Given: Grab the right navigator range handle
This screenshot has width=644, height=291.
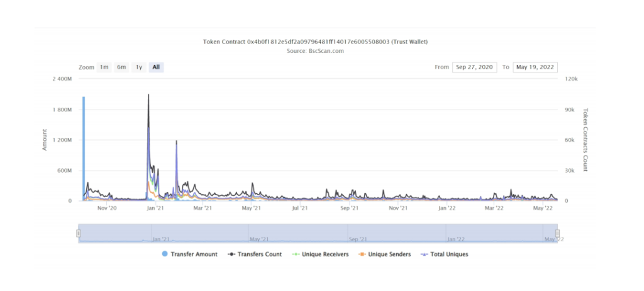Looking at the screenshot, I should pos(557,234).
